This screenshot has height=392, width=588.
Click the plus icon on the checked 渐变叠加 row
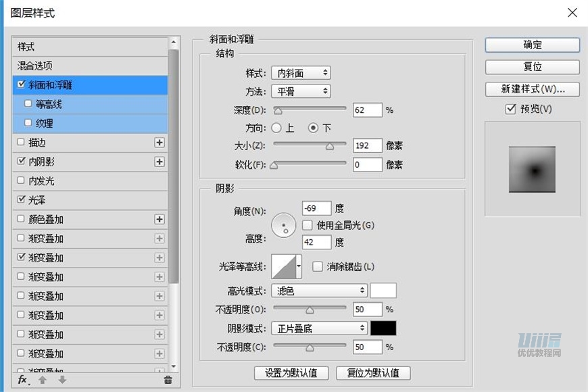point(160,258)
